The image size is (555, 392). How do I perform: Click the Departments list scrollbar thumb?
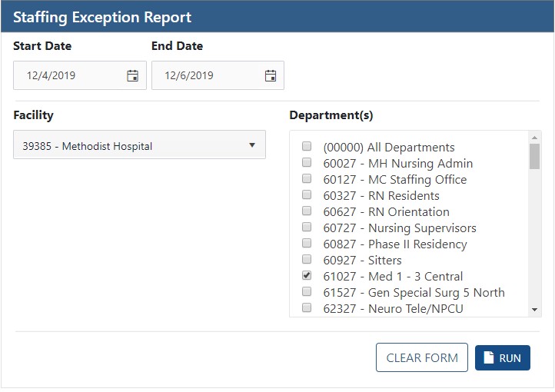(534, 156)
